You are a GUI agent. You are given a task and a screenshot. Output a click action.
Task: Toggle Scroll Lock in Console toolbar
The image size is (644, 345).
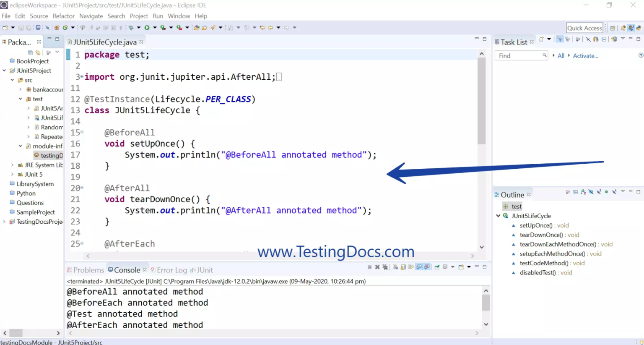(x=403, y=267)
